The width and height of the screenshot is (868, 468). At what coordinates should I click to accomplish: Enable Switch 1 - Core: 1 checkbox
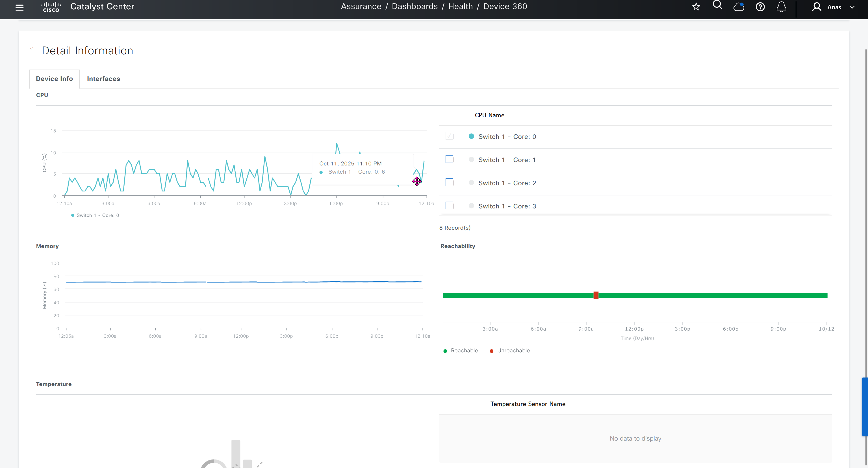[449, 159]
